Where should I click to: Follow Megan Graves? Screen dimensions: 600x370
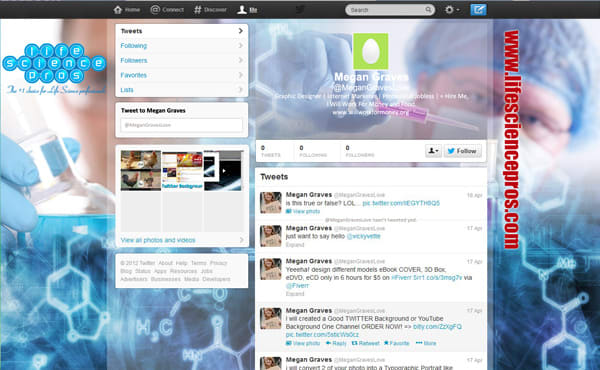pyautogui.click(x=463, y=151)
